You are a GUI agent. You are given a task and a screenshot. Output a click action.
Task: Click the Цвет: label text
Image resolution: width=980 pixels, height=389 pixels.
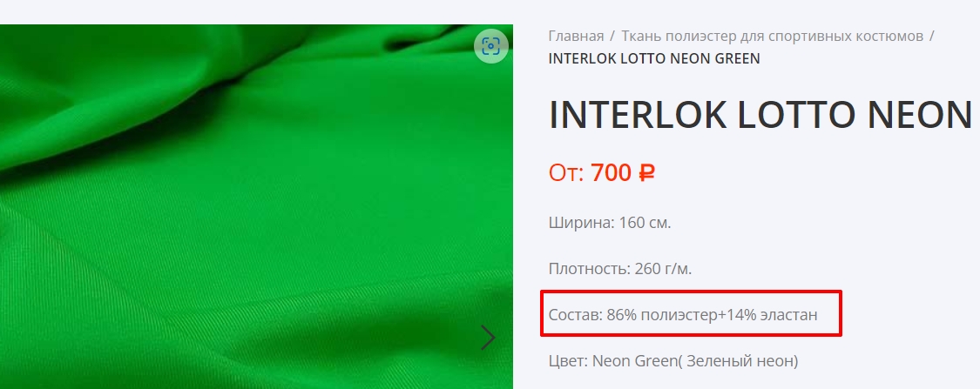[568, 361]
